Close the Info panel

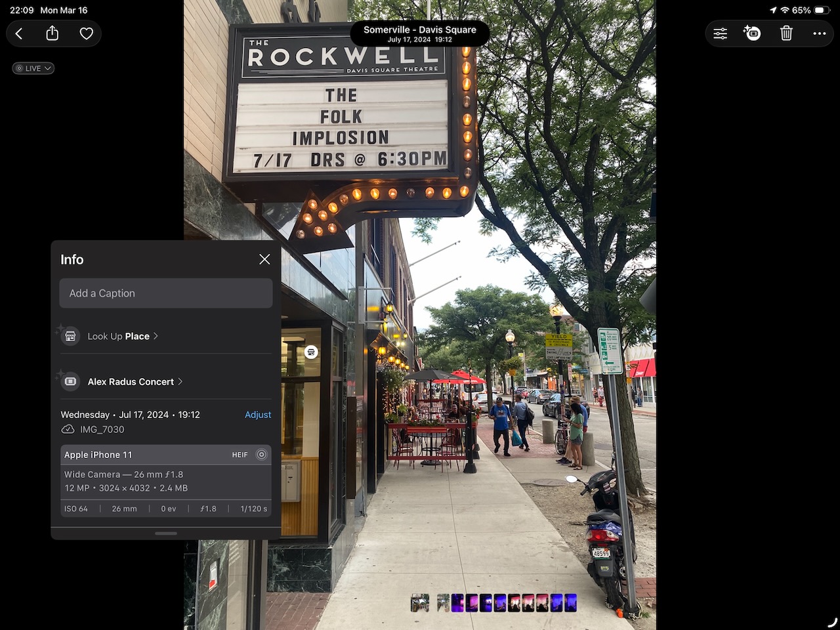coord(264,259)
